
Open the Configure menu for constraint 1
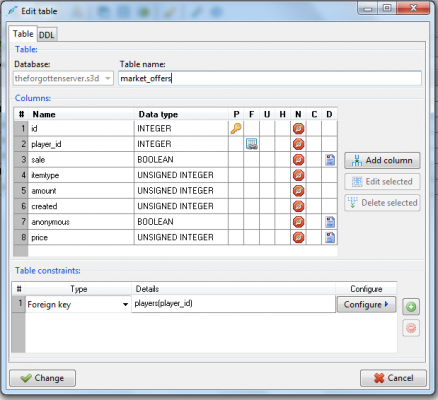[366, 304]
